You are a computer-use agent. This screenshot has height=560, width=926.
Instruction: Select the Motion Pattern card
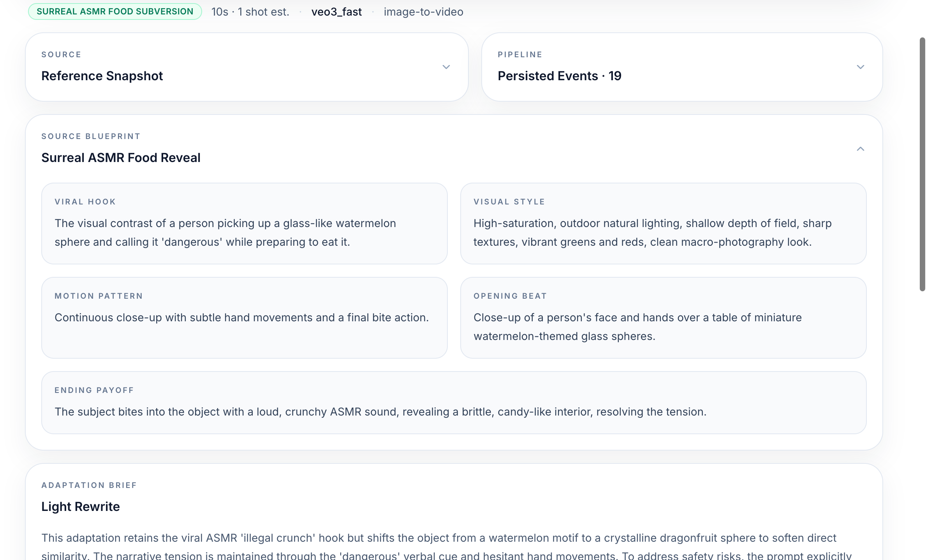coord(245,318)
